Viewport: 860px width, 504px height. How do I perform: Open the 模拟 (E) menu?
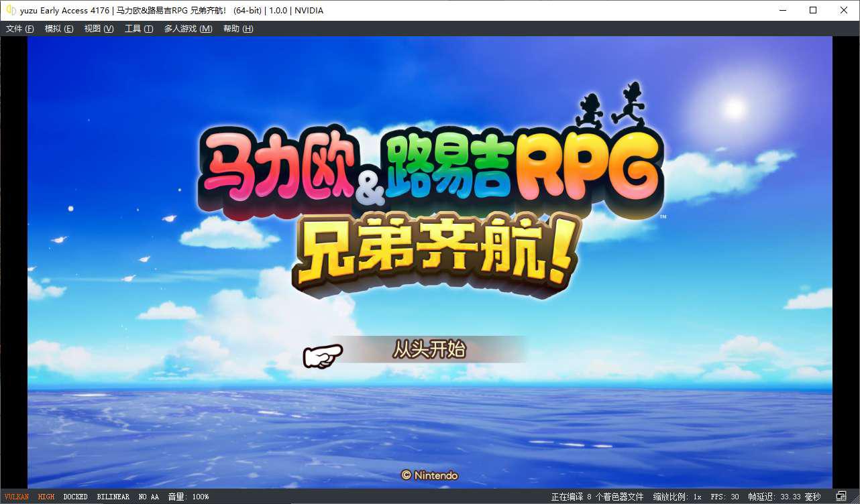(59, 29)
